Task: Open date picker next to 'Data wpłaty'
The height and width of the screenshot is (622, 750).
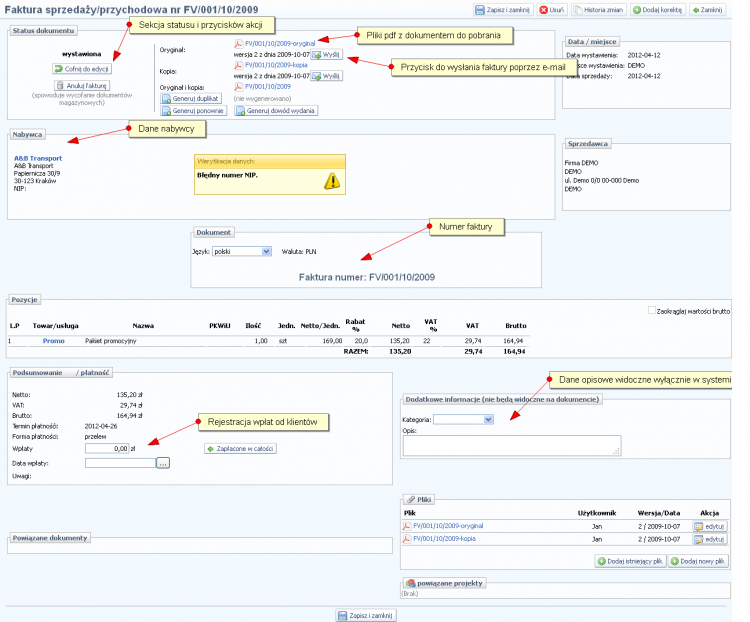Action: pos(164,463)
